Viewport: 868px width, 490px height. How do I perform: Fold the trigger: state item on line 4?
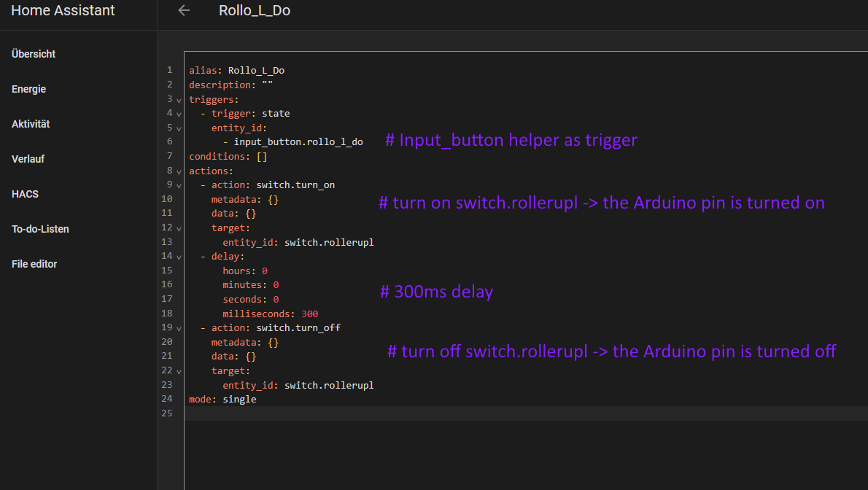(x=179, y=114)
